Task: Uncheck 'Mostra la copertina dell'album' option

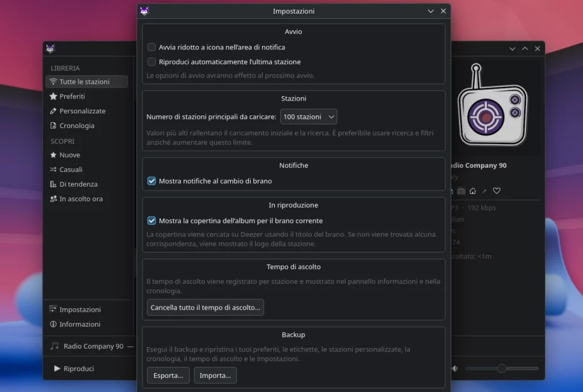Action: point(151,221)
